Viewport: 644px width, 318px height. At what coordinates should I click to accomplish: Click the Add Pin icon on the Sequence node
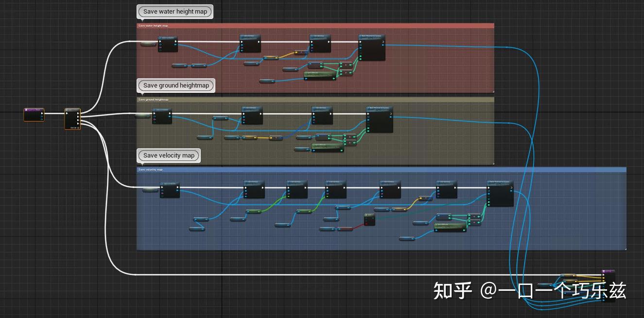tap(78, 127)
